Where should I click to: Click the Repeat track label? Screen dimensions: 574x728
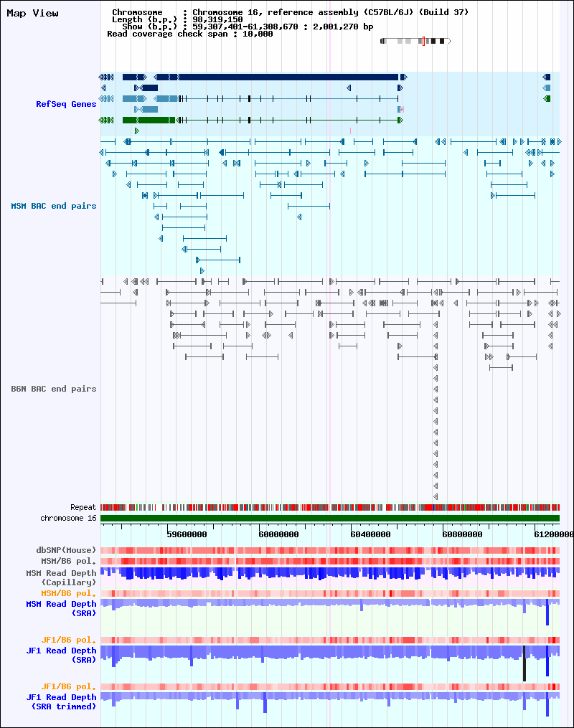tap(83, 507)
